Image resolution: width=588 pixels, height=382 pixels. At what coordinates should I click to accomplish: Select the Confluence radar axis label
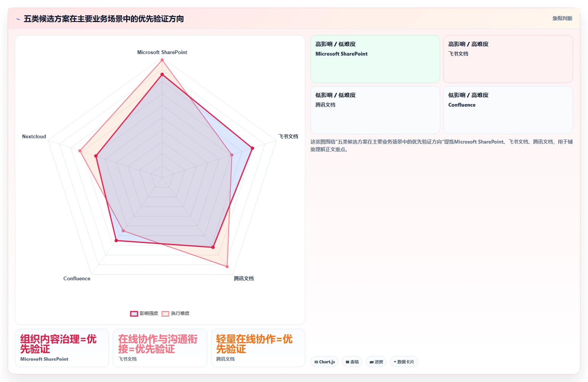coord(77,278)
